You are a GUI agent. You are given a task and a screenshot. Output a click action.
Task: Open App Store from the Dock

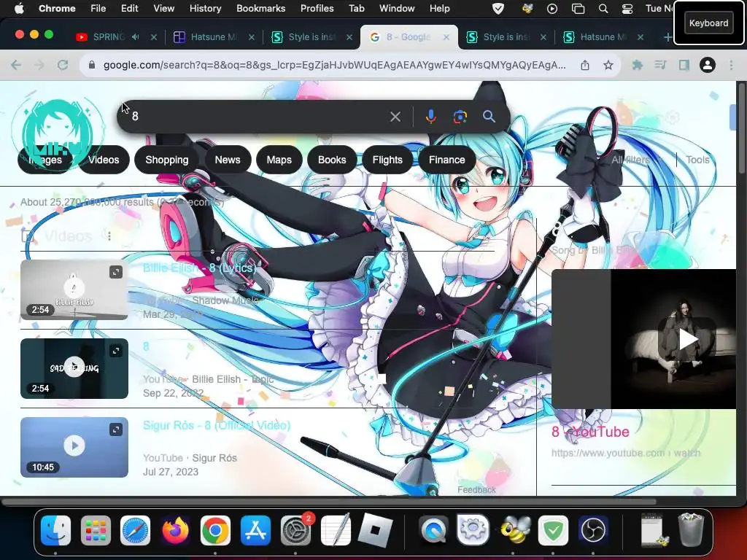(255, 530)
